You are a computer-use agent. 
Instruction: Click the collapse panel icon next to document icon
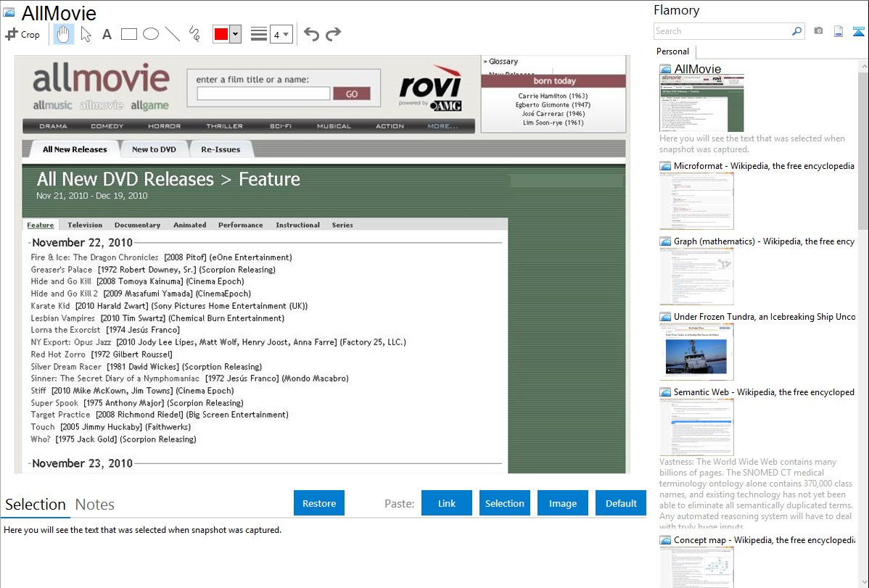coord(858,31)
